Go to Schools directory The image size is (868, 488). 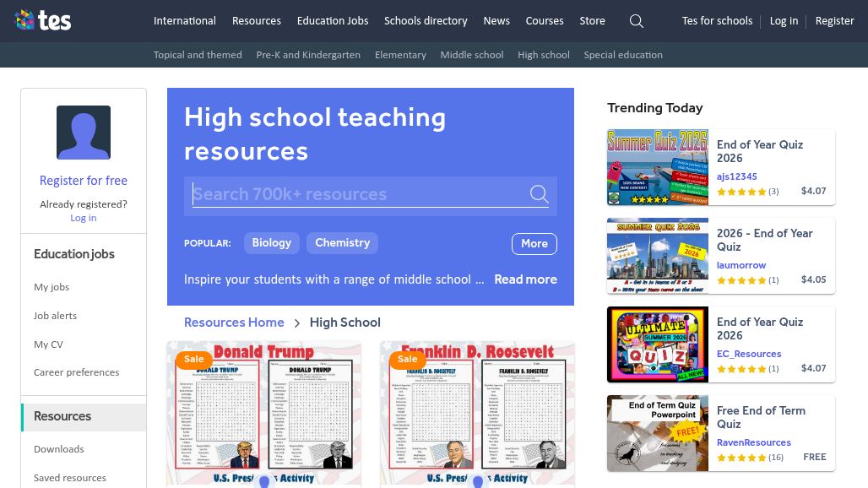[426, 21]
